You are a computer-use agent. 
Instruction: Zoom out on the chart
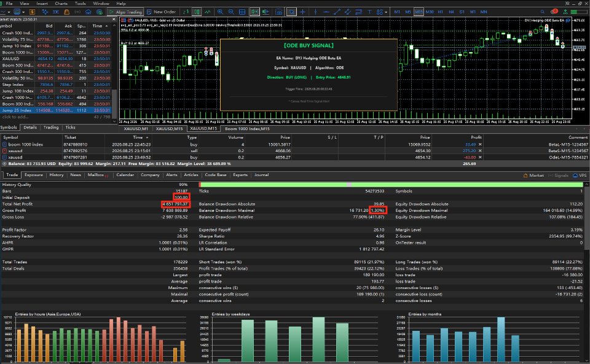[231, 12]
